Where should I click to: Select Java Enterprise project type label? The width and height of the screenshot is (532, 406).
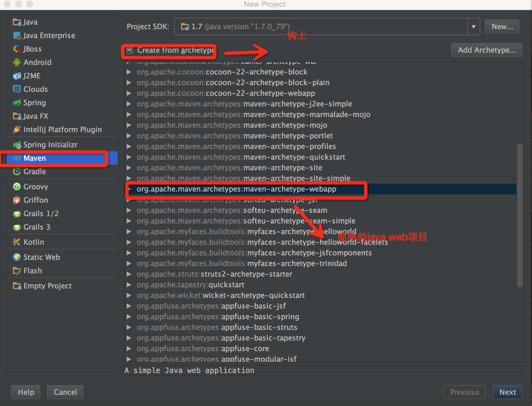(49, 36)
